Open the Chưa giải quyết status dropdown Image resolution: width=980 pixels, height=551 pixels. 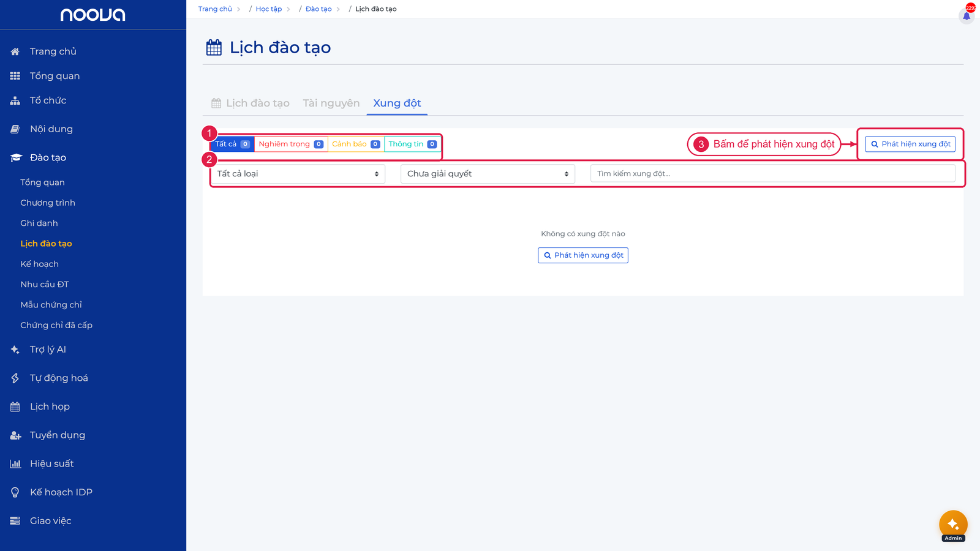click(x=488, y=174)
